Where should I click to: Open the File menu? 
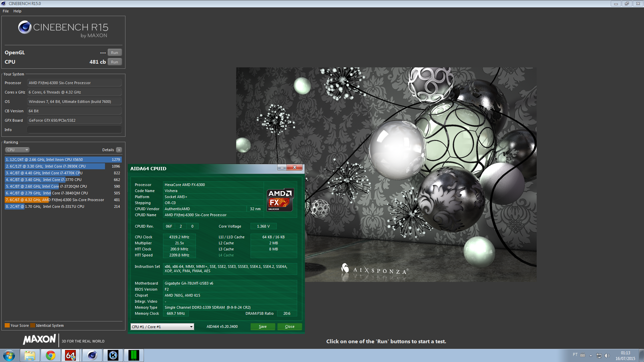6,11
